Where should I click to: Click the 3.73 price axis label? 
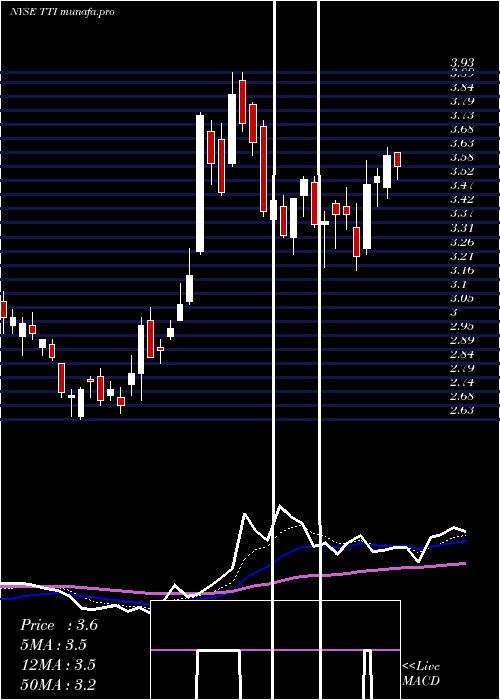(462, 115)
